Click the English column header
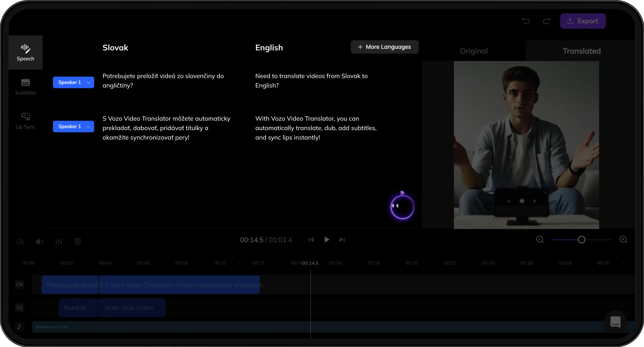This screenshot has height=347, width=644. pyautogui.click(x=269, y=48)
